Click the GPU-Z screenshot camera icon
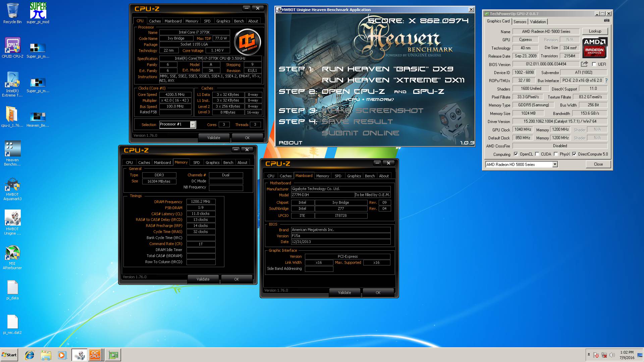 606,21
